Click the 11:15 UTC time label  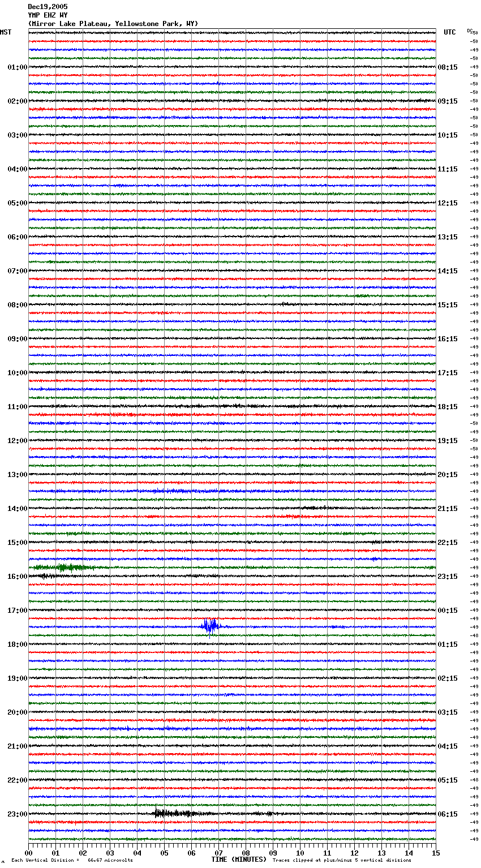coord(448,169)
